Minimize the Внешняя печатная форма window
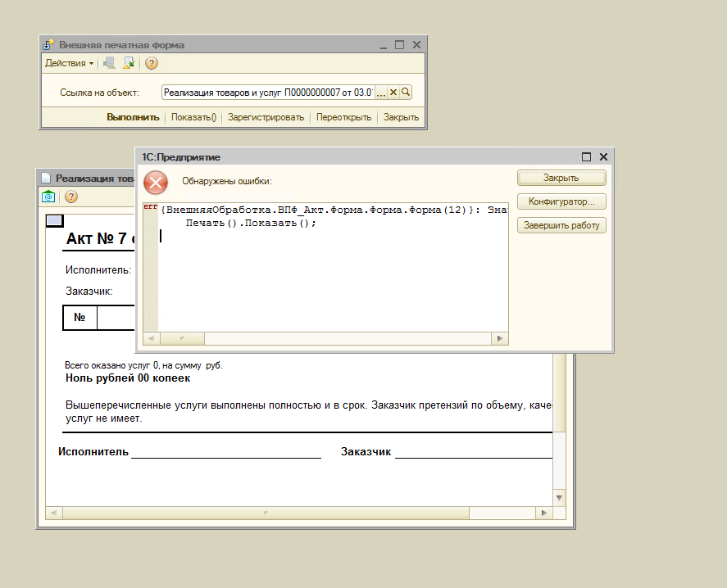 [384, 45]
